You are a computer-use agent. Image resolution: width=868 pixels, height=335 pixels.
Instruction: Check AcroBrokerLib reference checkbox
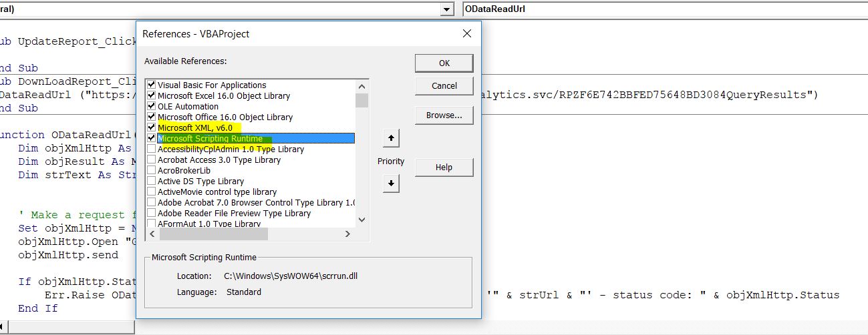151,170
